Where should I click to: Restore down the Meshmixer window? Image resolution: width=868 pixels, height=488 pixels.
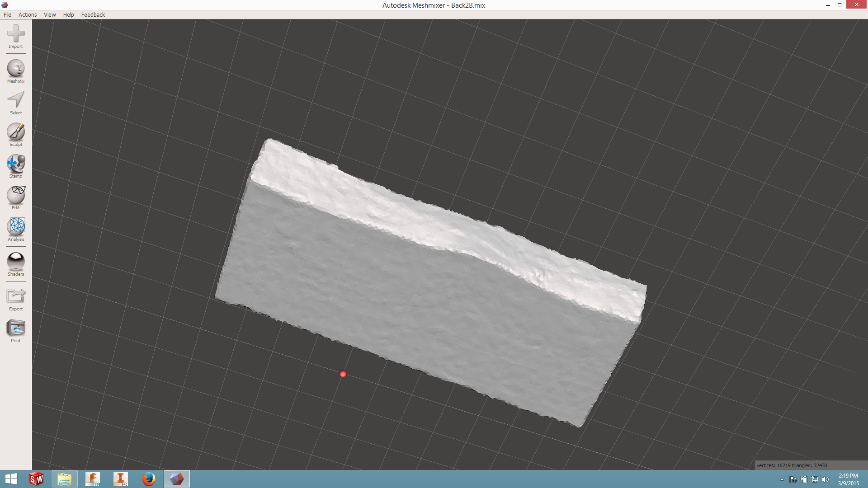(840, 5)
